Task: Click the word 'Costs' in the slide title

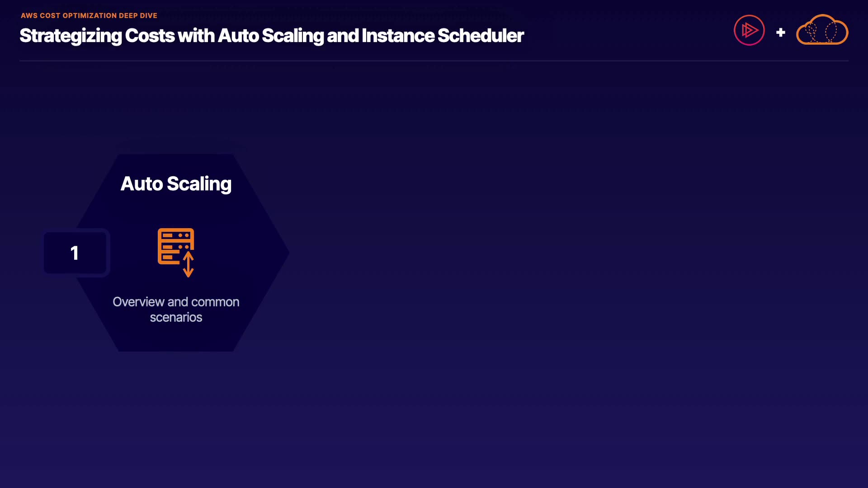Action: [x=150, y=36]
